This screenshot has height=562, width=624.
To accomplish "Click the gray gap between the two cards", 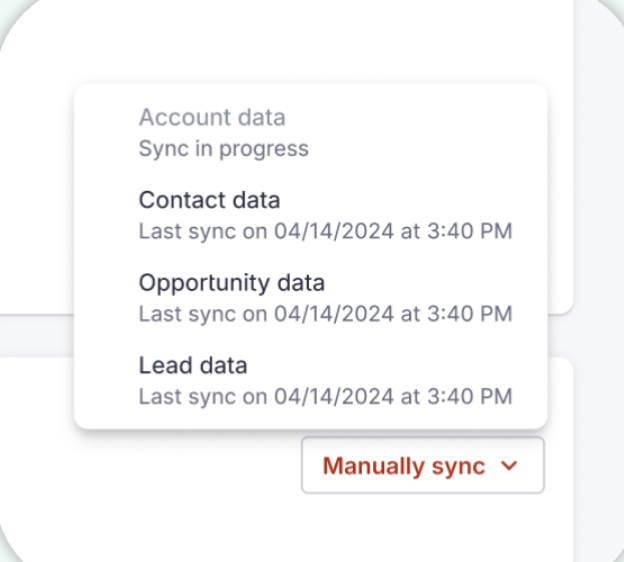I will [36, 336].
